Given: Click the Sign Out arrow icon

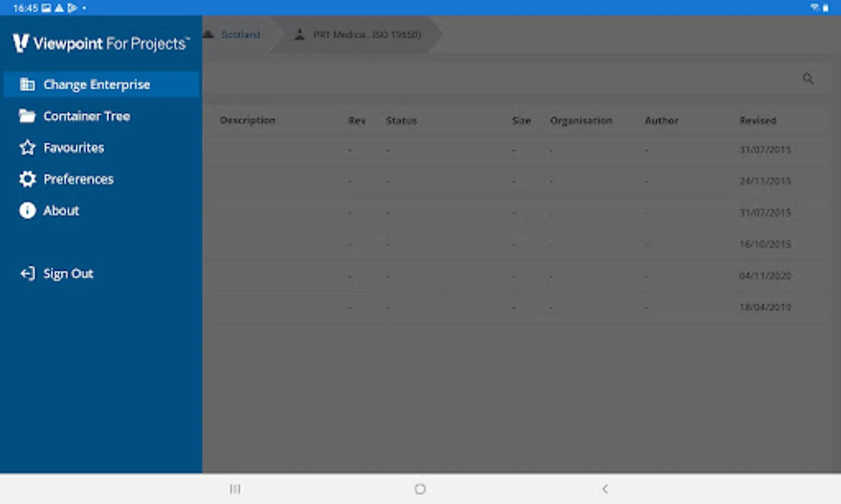Looking at the screenshot, I should coord(27,273).
